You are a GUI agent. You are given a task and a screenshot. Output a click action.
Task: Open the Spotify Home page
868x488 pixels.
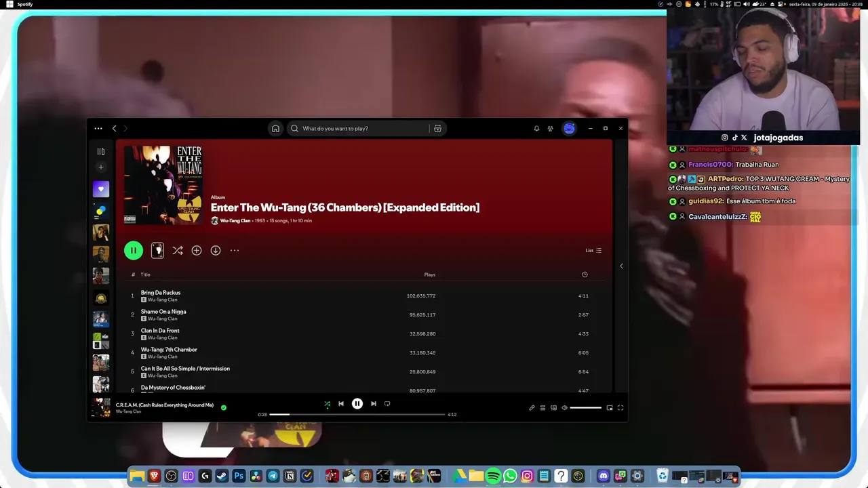(x=275, y=128)
